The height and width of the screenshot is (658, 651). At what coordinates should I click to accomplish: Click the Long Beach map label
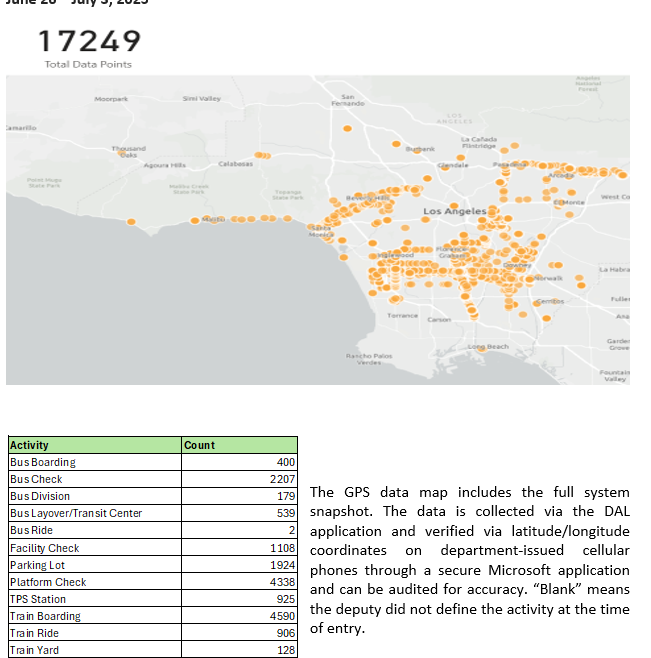(489, 346)
